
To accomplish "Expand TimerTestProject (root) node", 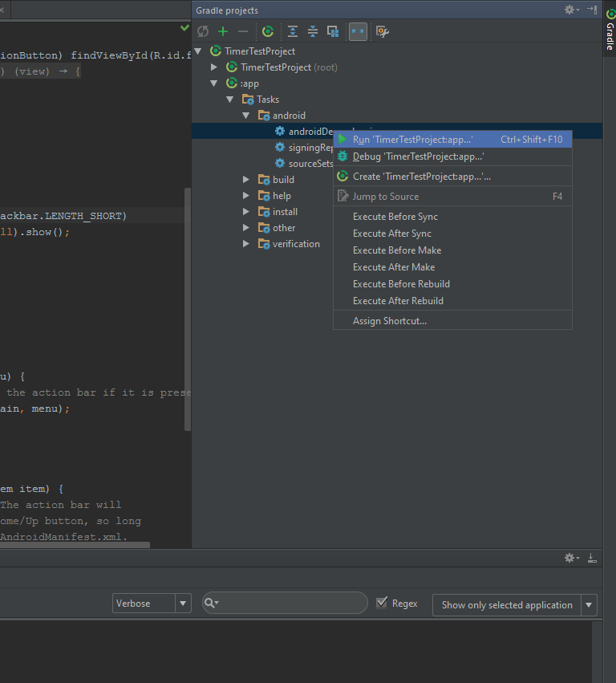I will 213,67.
